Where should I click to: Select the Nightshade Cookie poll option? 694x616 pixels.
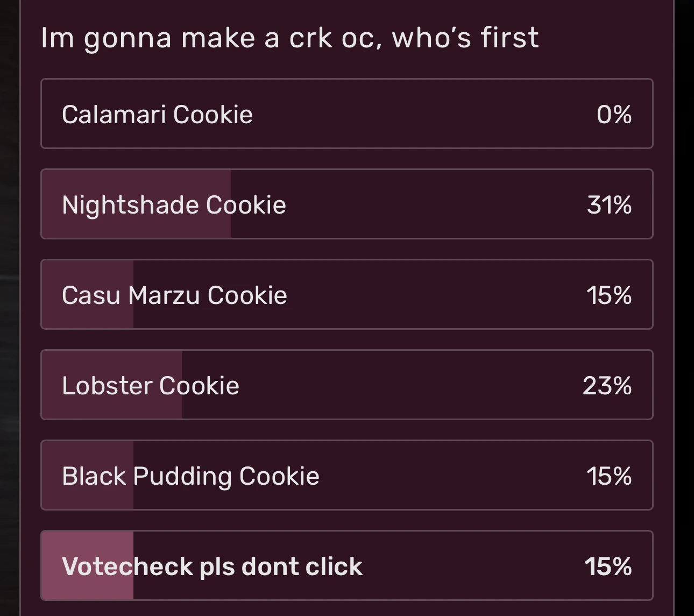click(x=346, y=204)
